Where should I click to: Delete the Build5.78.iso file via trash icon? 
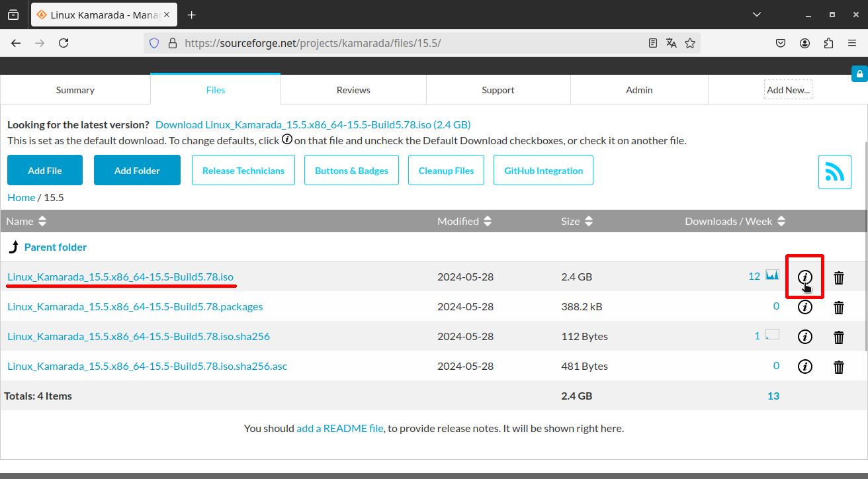point(838,277)
